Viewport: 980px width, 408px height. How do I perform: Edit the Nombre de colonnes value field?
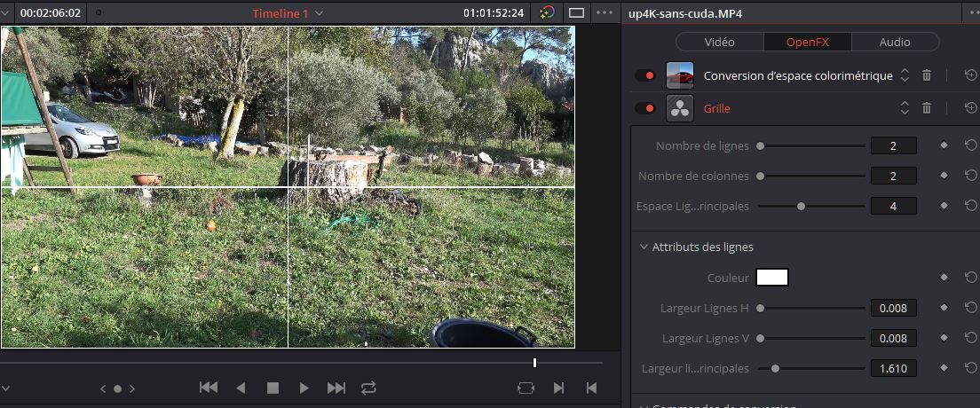[894, 176]
